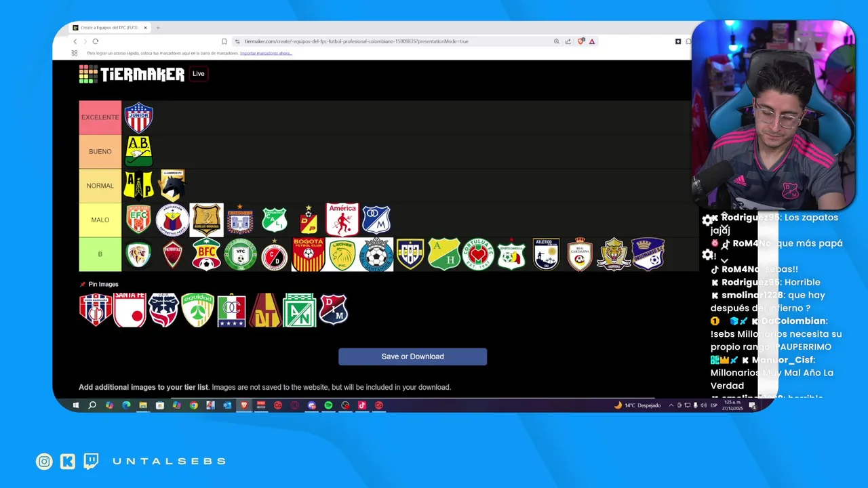Screen dimensions: 868x488
Task: Click the BFC Barranquilla logo
Action: point(206,254)
